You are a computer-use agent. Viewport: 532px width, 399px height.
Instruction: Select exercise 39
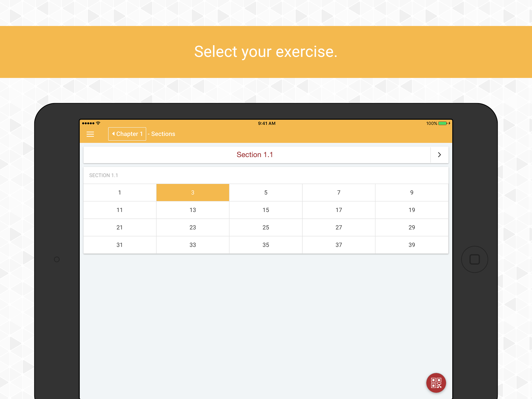411,245
